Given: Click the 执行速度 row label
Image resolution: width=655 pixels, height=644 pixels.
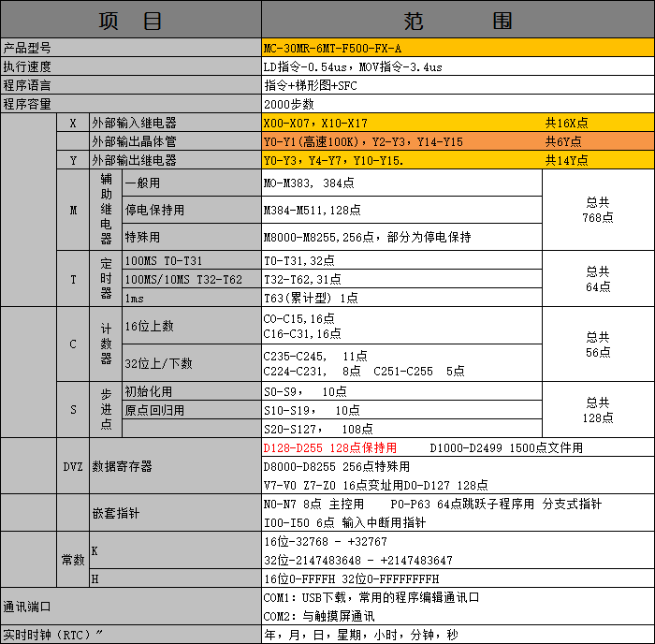Looking at the screenshot, I should 28,66.
